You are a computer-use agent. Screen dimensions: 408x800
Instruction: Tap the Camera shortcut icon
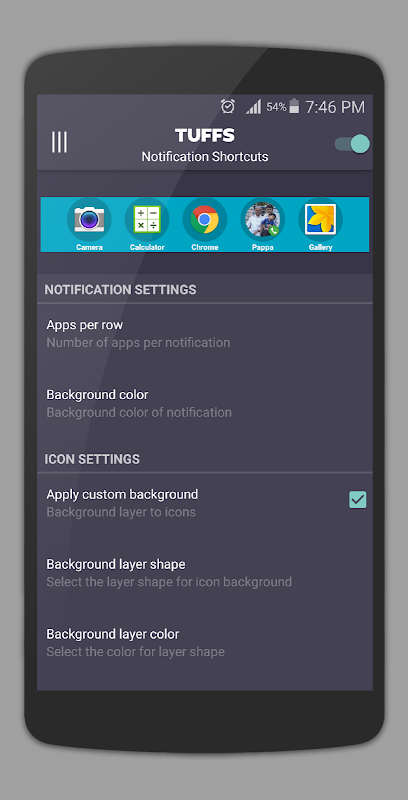(x=89, y=219)
